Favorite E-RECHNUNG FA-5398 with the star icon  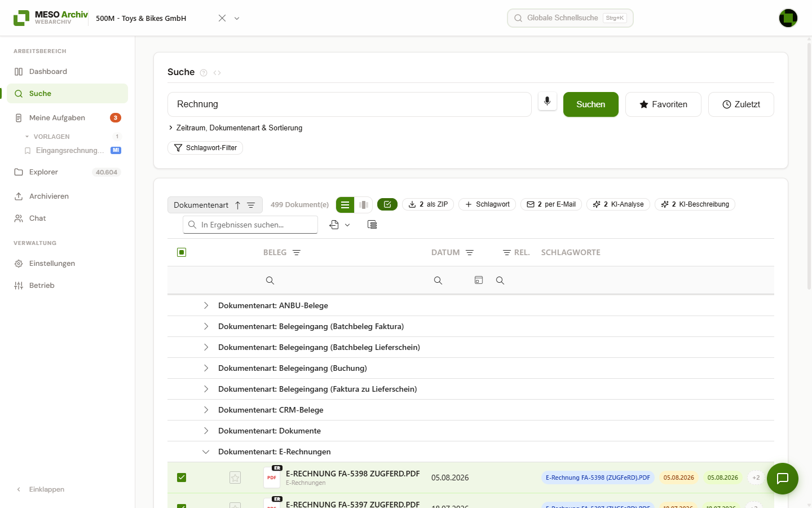coord(235,478)
